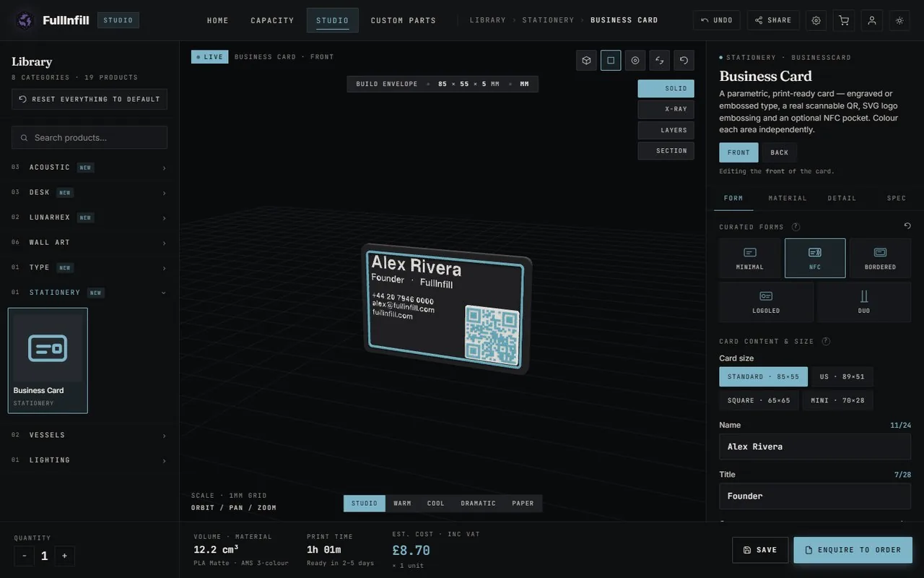Switch render mode to Layers

[x=666, y=130]
